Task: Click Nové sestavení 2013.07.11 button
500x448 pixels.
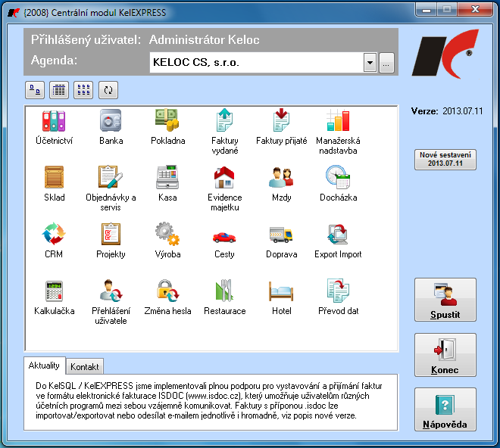Action: click(x=445, y=160)
